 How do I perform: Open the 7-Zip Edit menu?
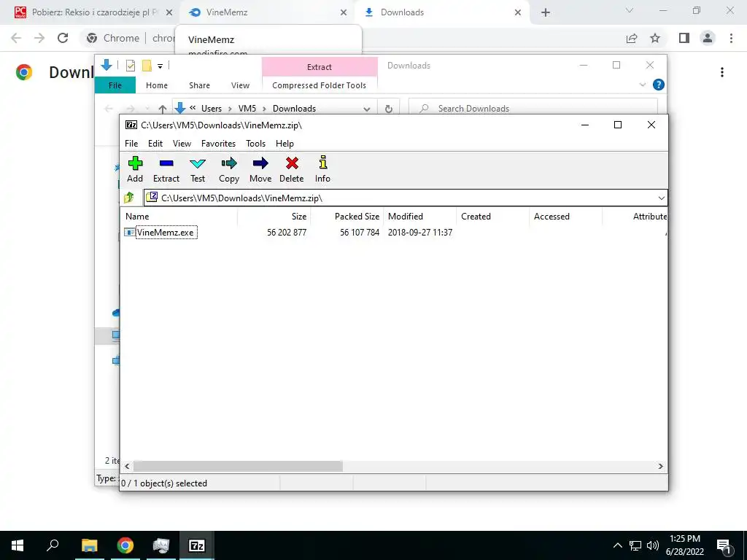point(155,144)
